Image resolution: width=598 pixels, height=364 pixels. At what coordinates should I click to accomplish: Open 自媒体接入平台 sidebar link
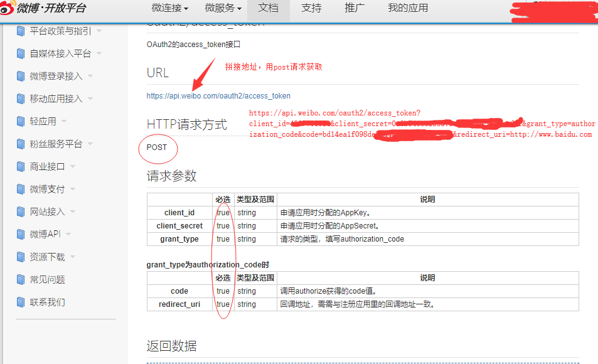pos(60,53)
